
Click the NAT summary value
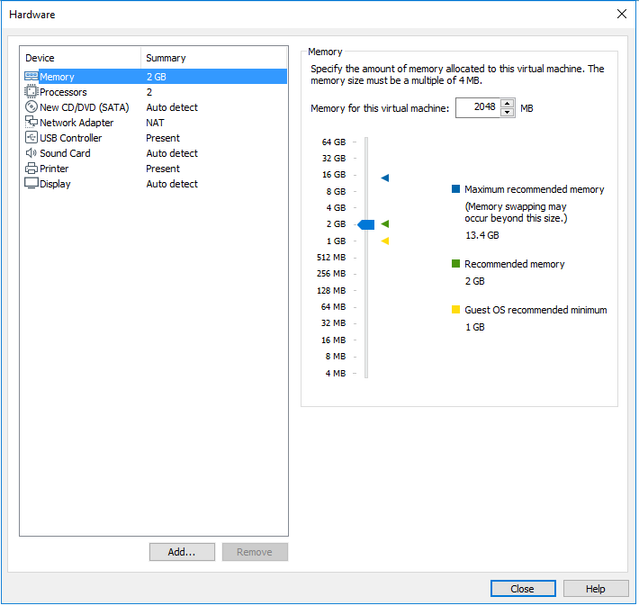coord(155,123)
